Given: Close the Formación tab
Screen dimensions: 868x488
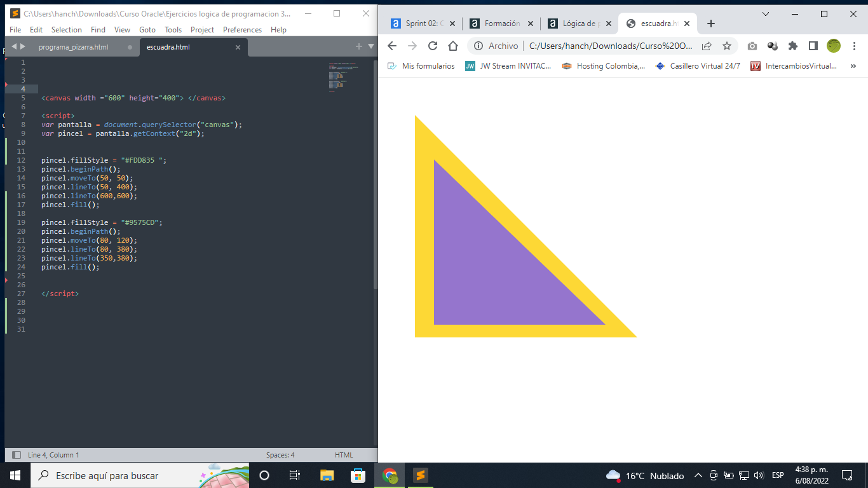Looking at the screenshot, I should click(x=531, y=24).
